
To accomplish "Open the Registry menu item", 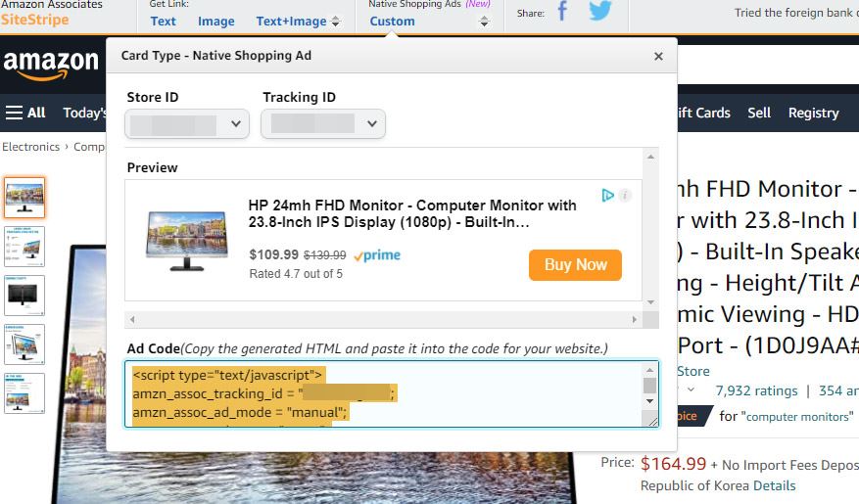I will [814, 113].
